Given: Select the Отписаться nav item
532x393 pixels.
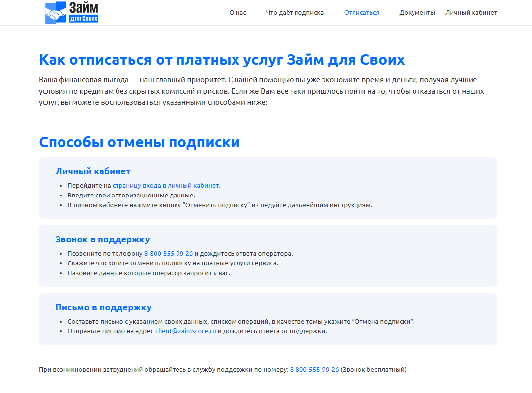Looking at the screenshot, I should pos(361,13).
